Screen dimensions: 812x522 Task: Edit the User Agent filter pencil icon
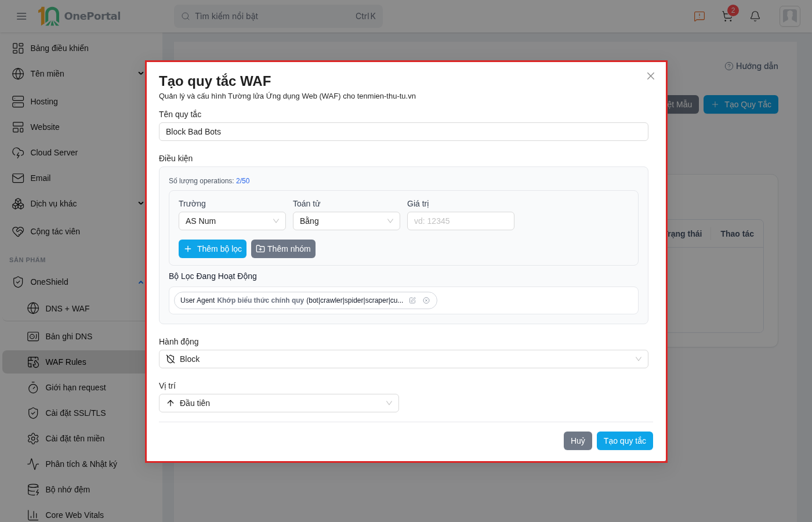(x=412, y=300)
